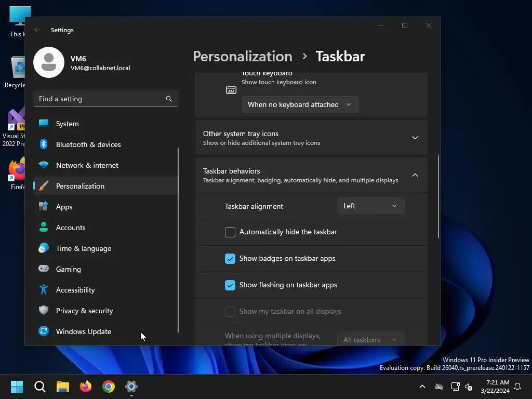Viewport: 532px width, 399px height.
Task: Click the Gaming controller icon
Action: (x=44, y=269)
